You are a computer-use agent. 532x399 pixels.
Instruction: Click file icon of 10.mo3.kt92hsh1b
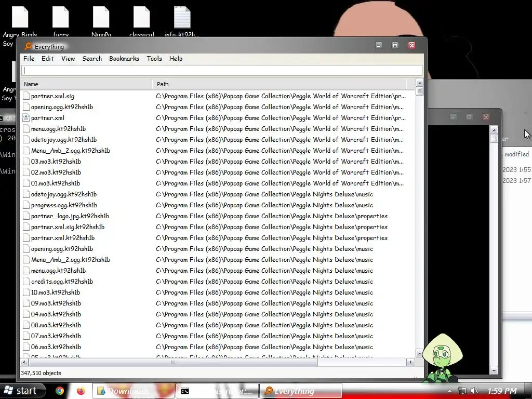click(26, 292)
